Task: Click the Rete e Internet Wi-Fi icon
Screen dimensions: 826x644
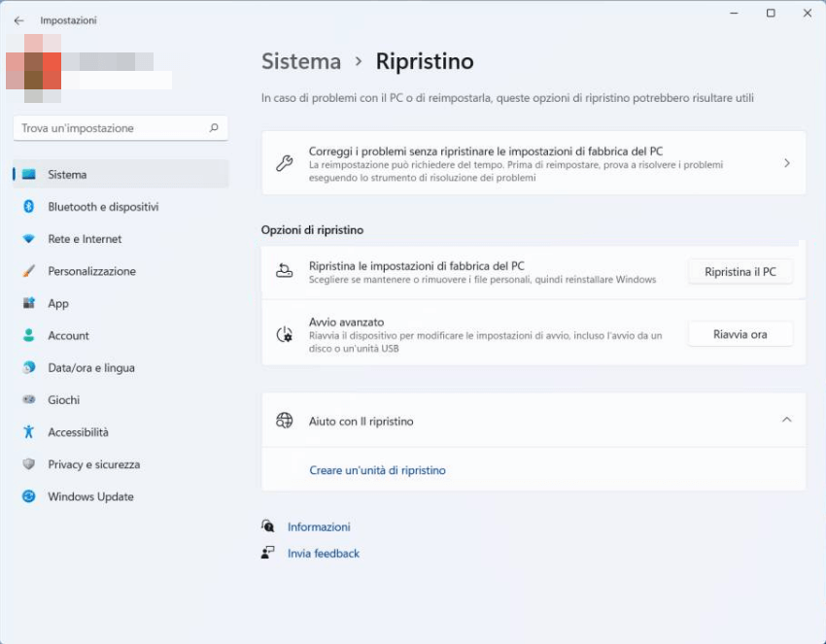Action: click(29, 239)
